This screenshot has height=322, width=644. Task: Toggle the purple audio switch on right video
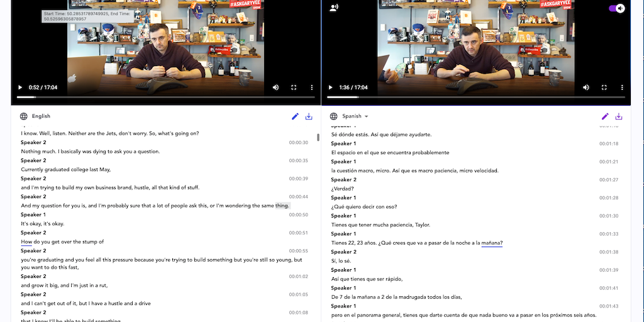616,8
